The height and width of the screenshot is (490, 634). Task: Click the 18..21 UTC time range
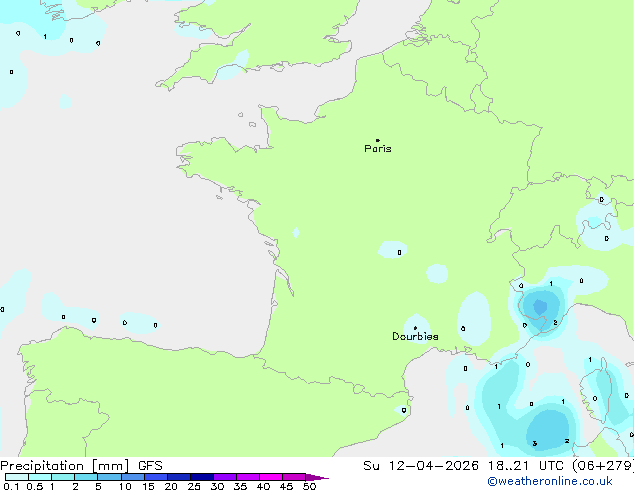[x=525, y=466]
